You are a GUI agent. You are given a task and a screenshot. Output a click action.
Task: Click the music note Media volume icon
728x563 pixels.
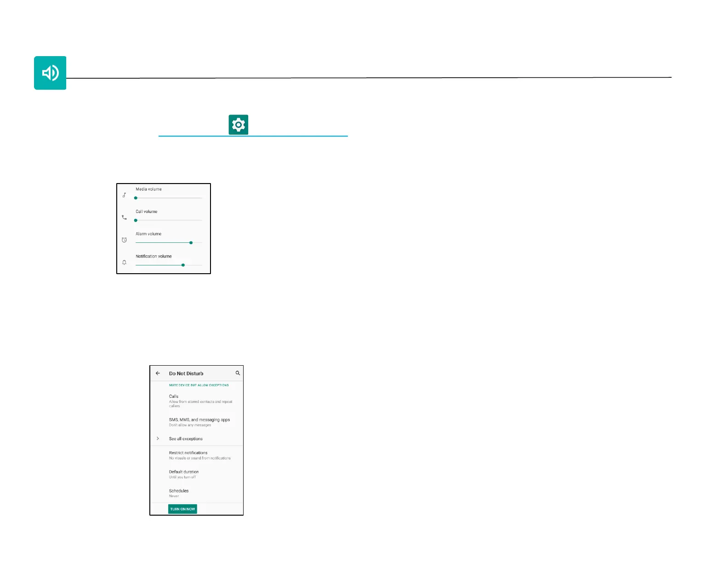(x=124, y=195)
